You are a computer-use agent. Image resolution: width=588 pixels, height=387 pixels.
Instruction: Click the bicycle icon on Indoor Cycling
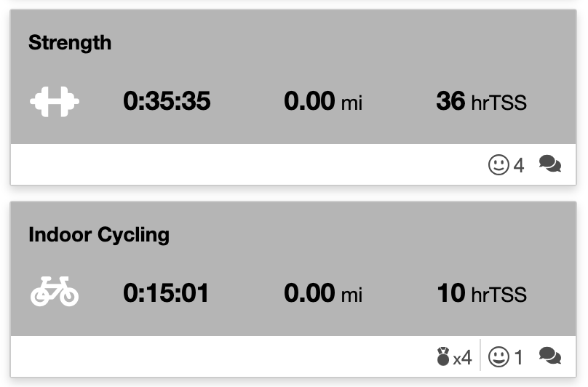tap(55, 293)
